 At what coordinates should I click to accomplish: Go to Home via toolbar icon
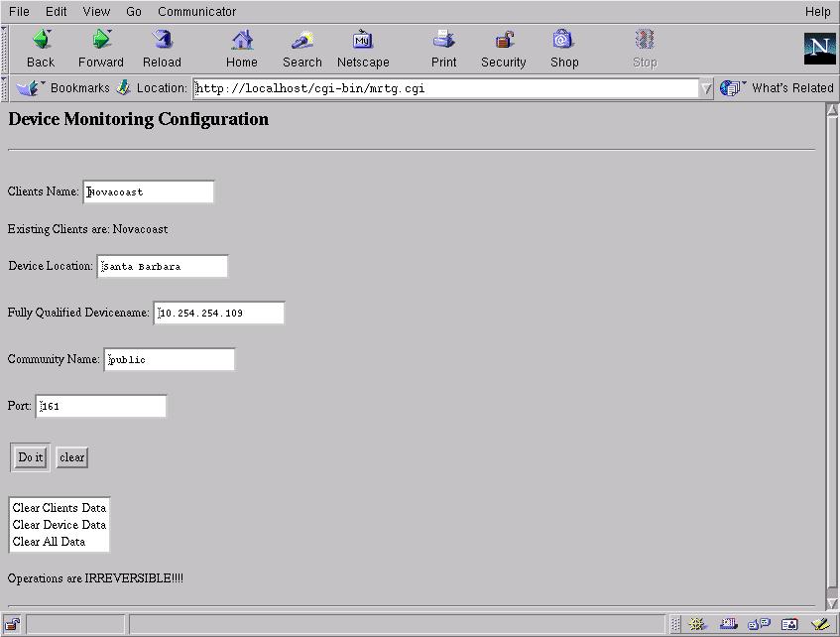click(242, 41)
